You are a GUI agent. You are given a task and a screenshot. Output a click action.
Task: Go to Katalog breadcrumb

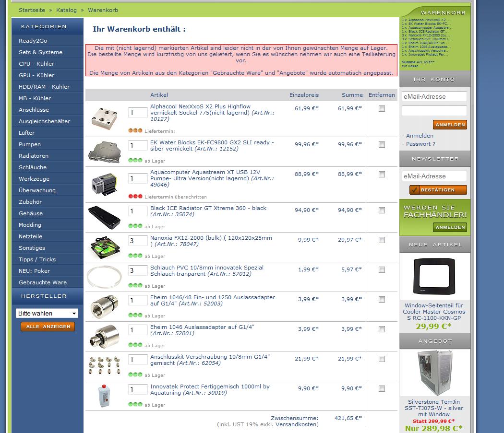coord(66,10)
